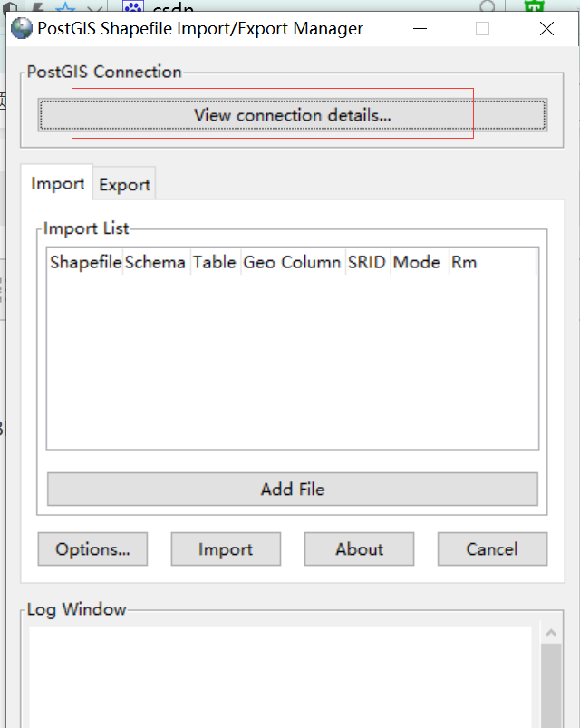Open the Options dialog
The image size is (580, 728).
[92, 549]
